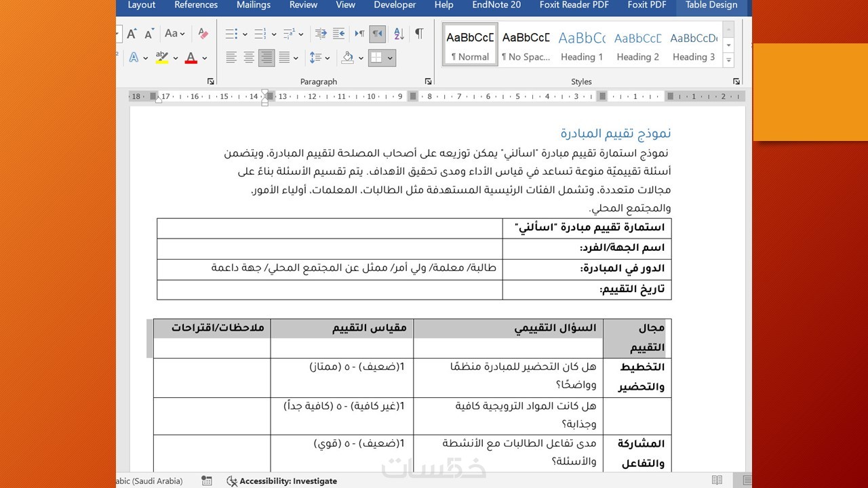Launch the Paragraph settings dialog
868x488 pixels.
(x=428, y=81)
